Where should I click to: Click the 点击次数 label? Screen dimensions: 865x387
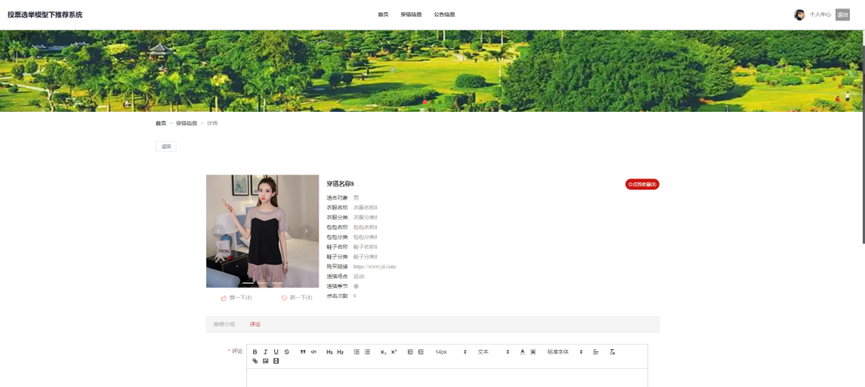pyautogui.click(x=337, y=296)
